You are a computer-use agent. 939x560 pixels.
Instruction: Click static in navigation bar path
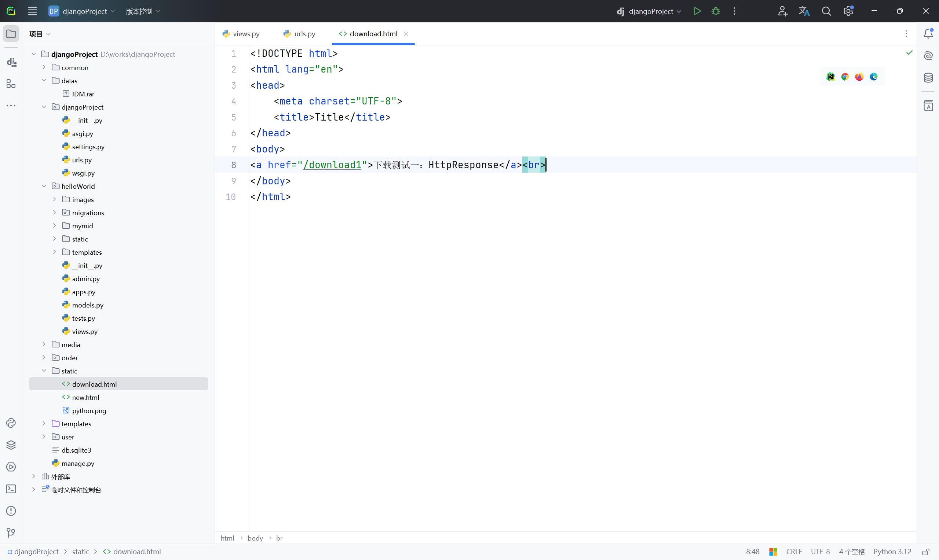80,552
